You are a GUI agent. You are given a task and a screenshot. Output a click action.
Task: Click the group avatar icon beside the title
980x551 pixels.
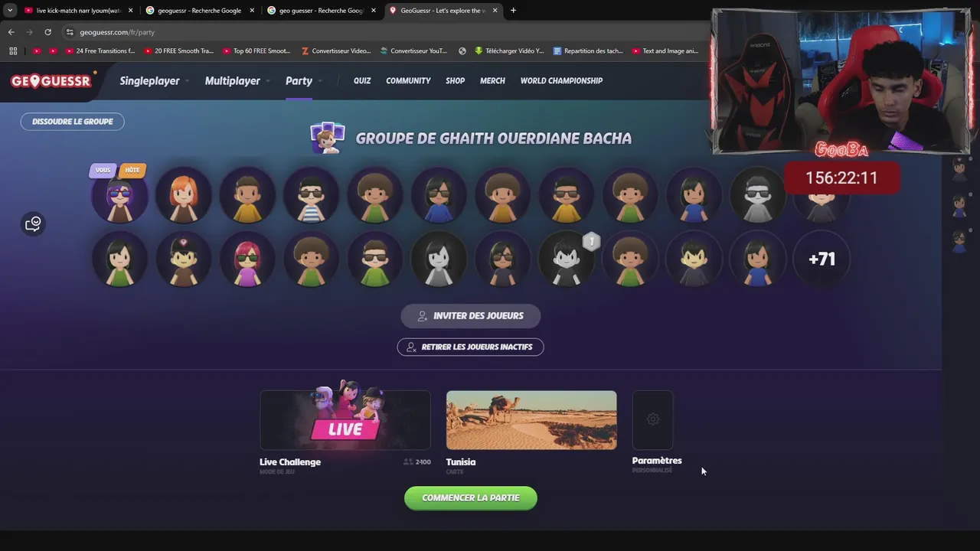tap(328, 138)
